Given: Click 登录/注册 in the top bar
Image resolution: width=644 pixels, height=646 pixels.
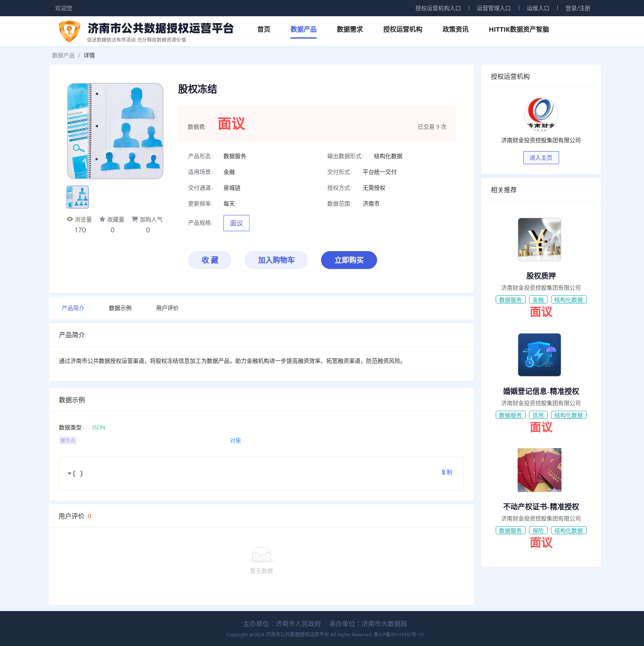Looking at the screenshot, I should tap(578, 8).
